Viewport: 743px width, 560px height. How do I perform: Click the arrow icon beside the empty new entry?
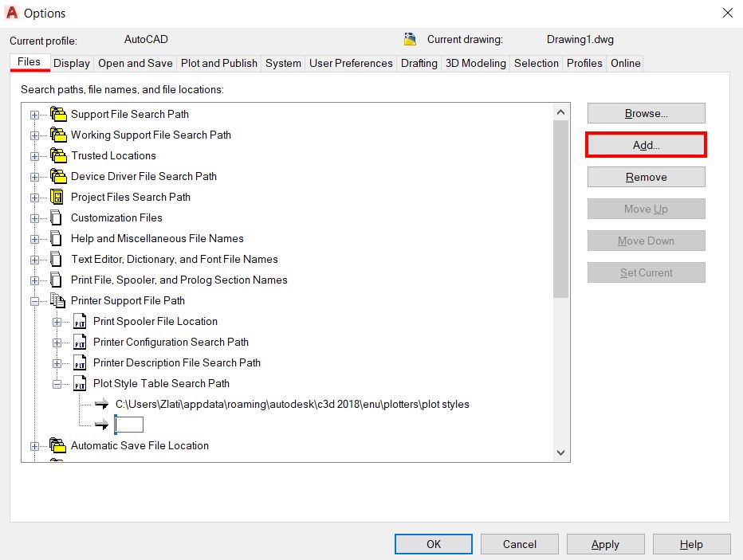click(101, 425)
